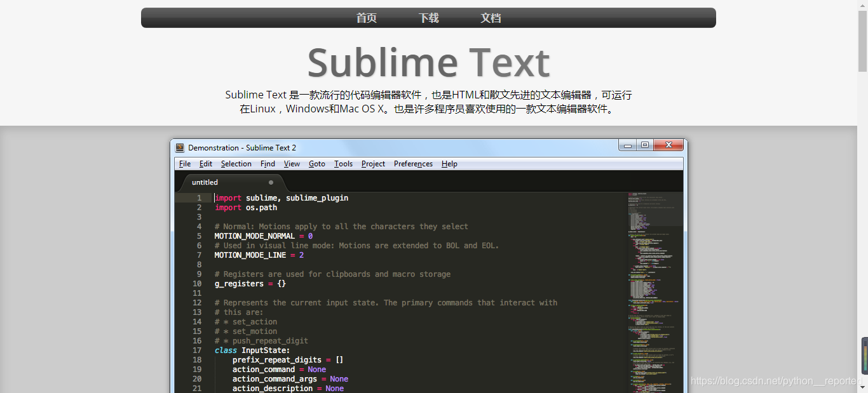The height and width of the screenshot is (393, 868).
Task: Open the Project menu
Action: (373, 164)
